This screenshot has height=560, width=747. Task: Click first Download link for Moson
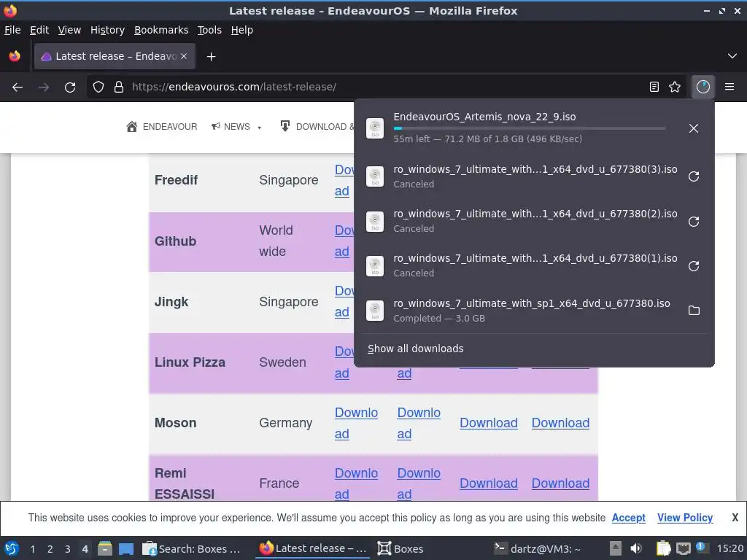(356, 423)
